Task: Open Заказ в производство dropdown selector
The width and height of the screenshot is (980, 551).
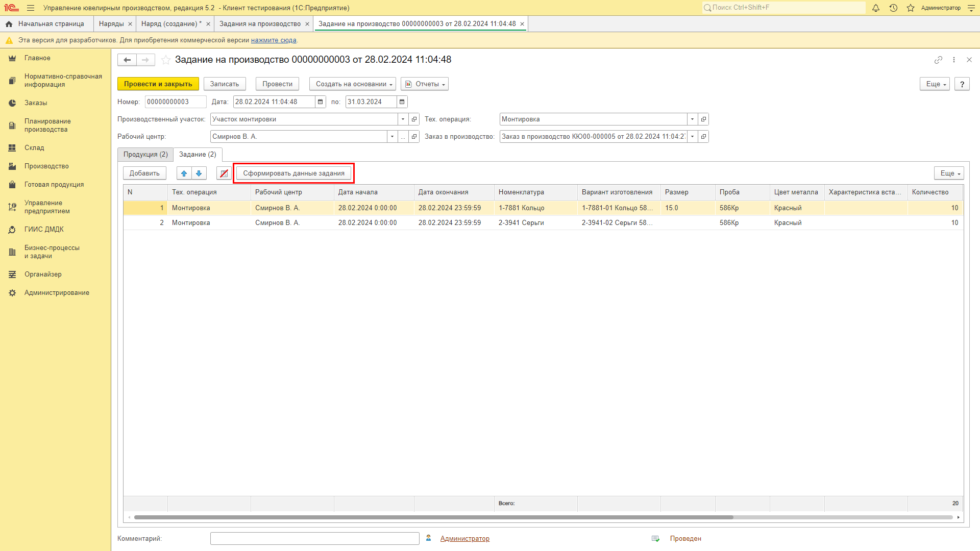Action: (693, 137)
